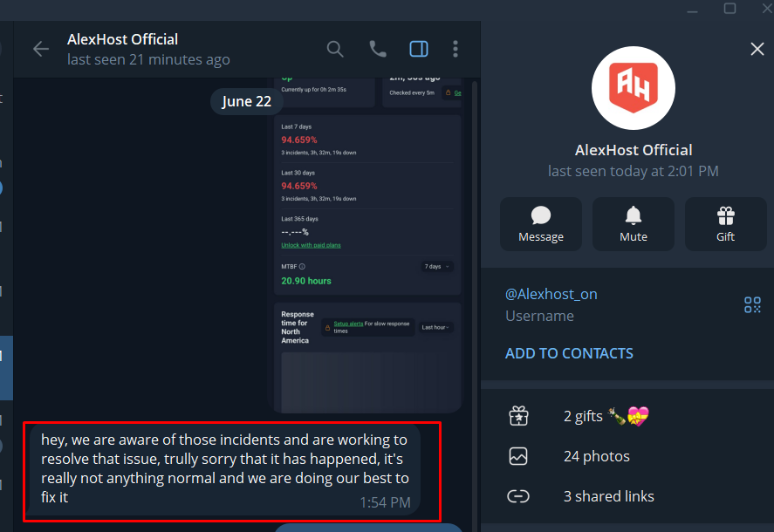Click the June 22 date badge
774x532 pixels.
tap(246, 101)
